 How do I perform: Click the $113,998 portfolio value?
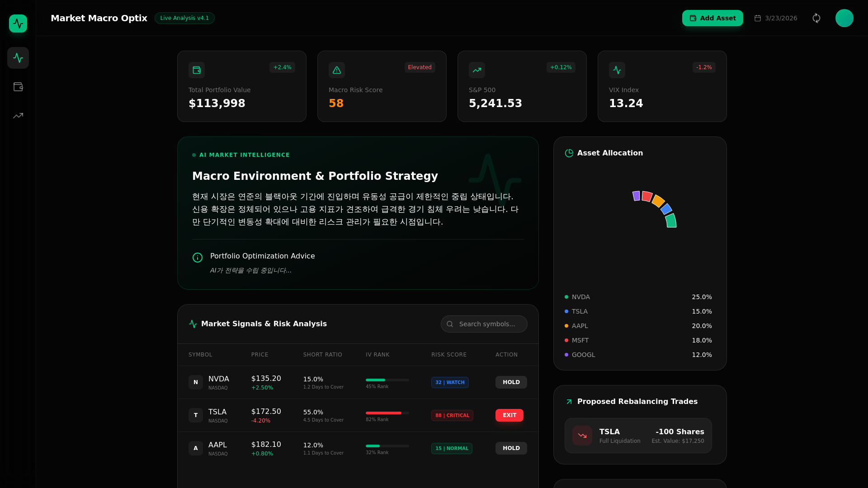click(x=217, y=103)
